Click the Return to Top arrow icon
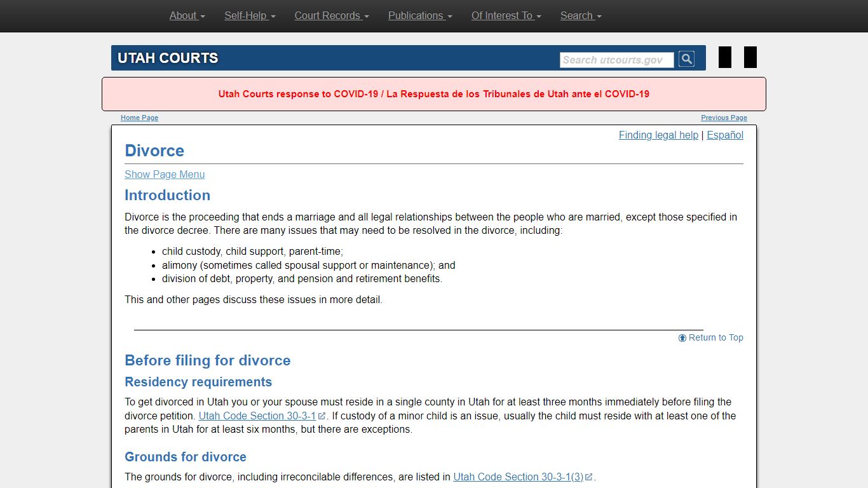This screenshot has width=868, height=488. tap(682, 338)
